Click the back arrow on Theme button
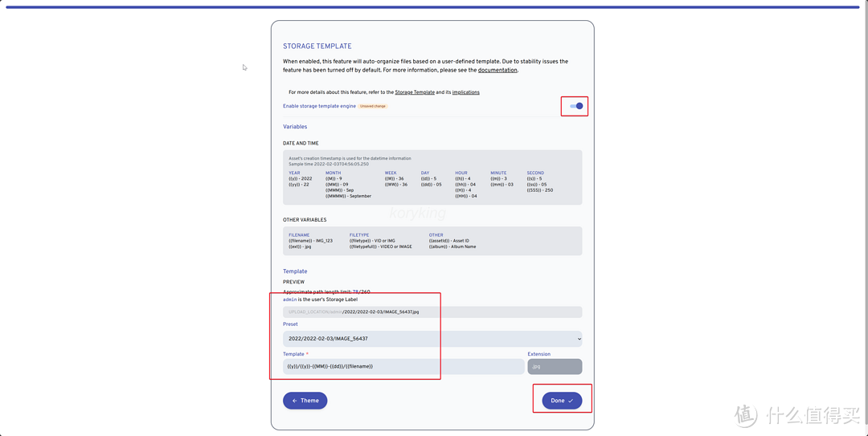The image size is (868, 436). click(295, 401)
